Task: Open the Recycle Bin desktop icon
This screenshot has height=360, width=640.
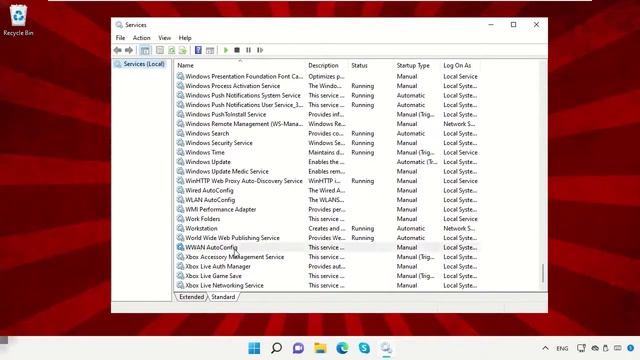Action: click(18, 20)
